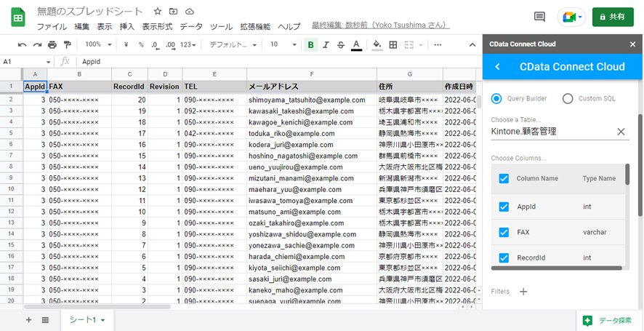Open font size dropdown
Image resolution: width=644 pixels, height=331 pixels.
pyautogui.click(x=283, y=45)
